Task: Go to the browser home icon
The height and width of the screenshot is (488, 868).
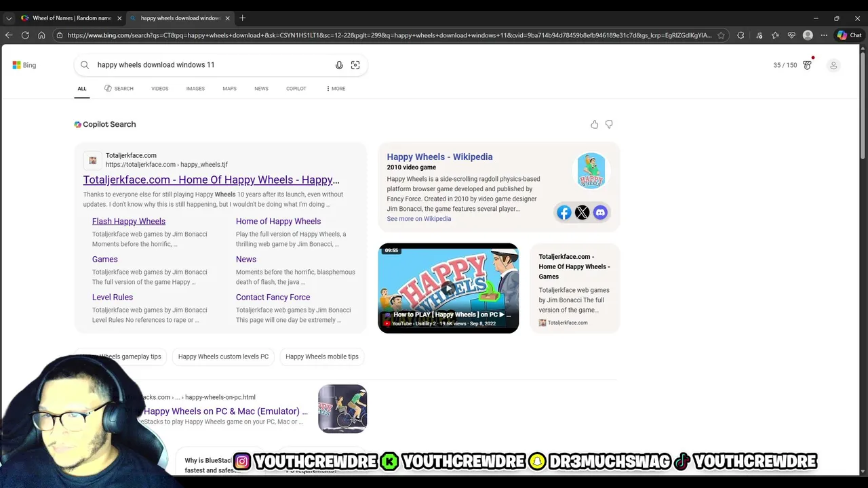Action: pos(41,35)
